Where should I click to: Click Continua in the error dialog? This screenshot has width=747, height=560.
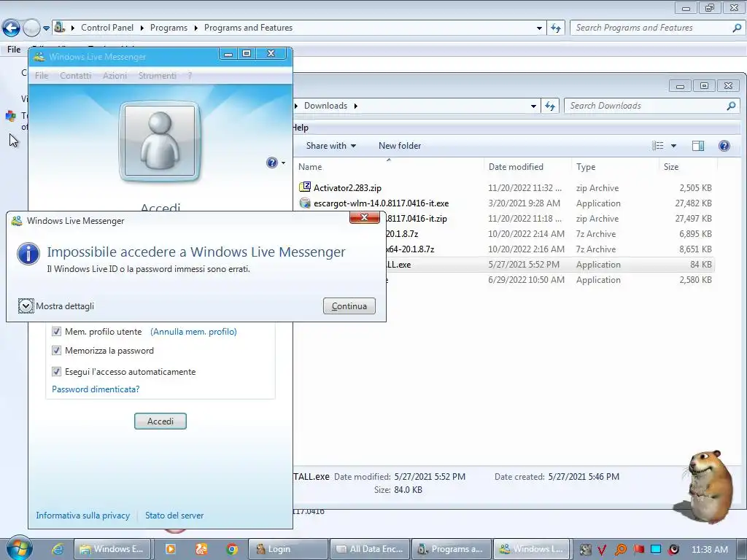(x=349, y=306)
